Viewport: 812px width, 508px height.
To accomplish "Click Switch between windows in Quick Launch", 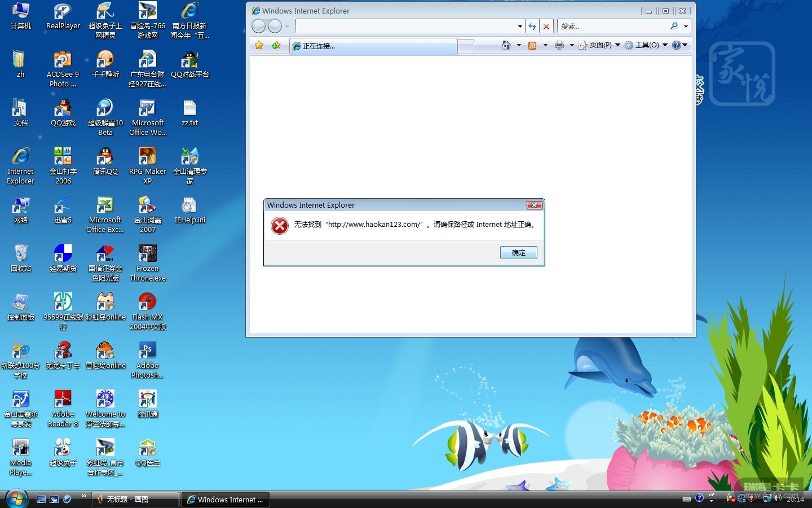I will (x=54, y=499).
